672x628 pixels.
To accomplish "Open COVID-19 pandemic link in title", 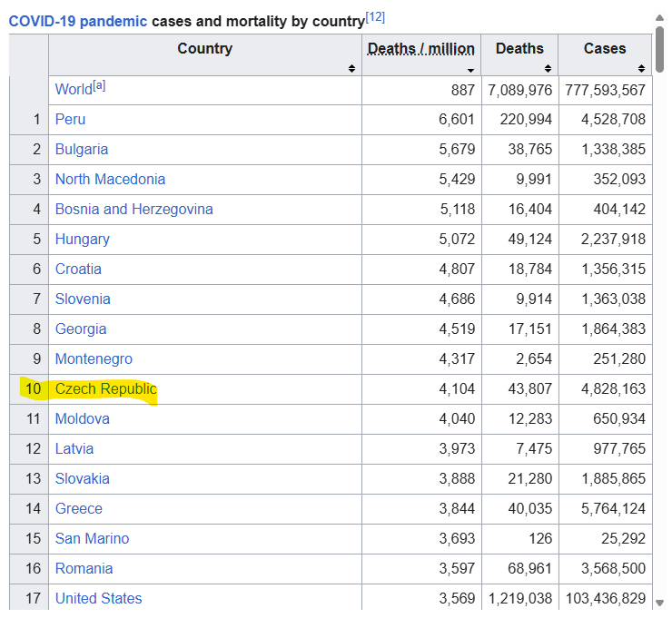I will coord(78,21).
